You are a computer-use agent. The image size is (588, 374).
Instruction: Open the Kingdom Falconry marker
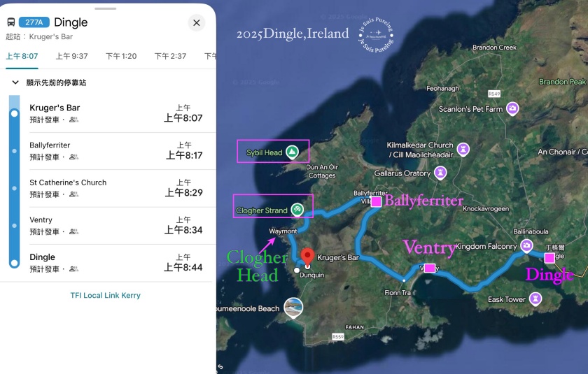click(526, 245)
